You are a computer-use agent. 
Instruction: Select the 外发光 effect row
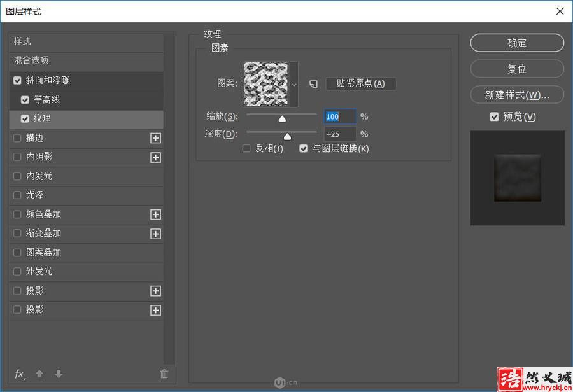86,272
